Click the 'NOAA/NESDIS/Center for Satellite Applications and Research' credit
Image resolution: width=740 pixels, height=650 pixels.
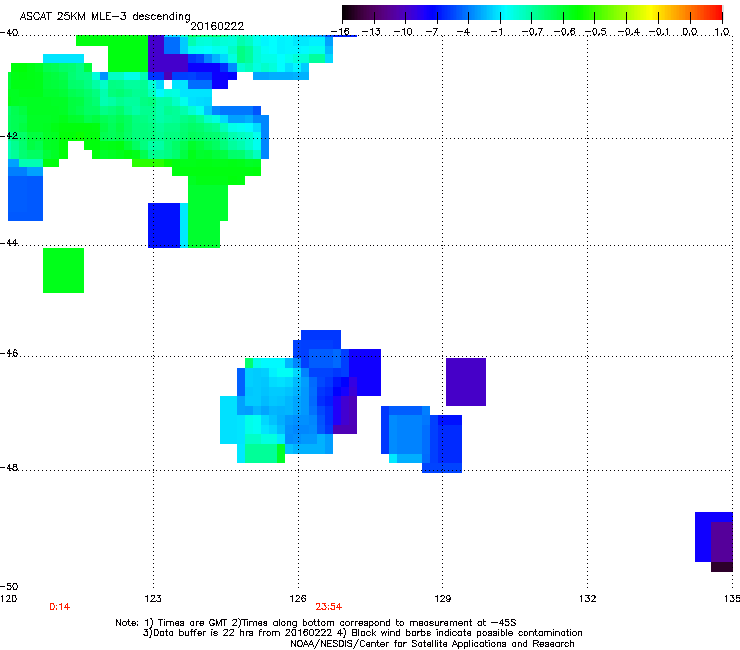pos(432,644)
